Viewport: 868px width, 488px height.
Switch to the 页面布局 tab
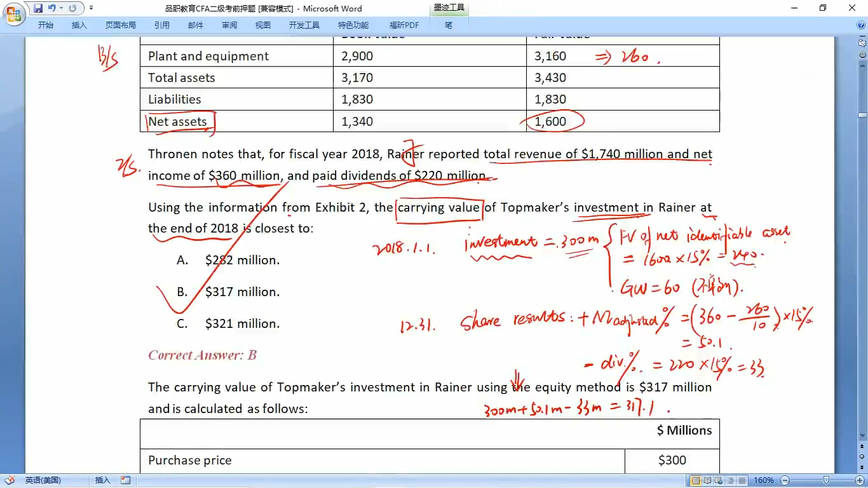pos(121,25)
